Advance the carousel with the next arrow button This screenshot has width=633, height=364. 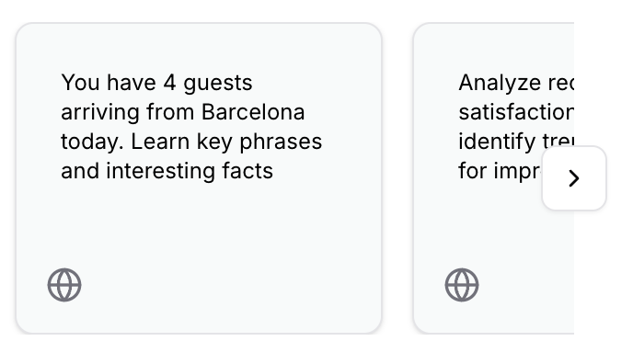point(574,178)
